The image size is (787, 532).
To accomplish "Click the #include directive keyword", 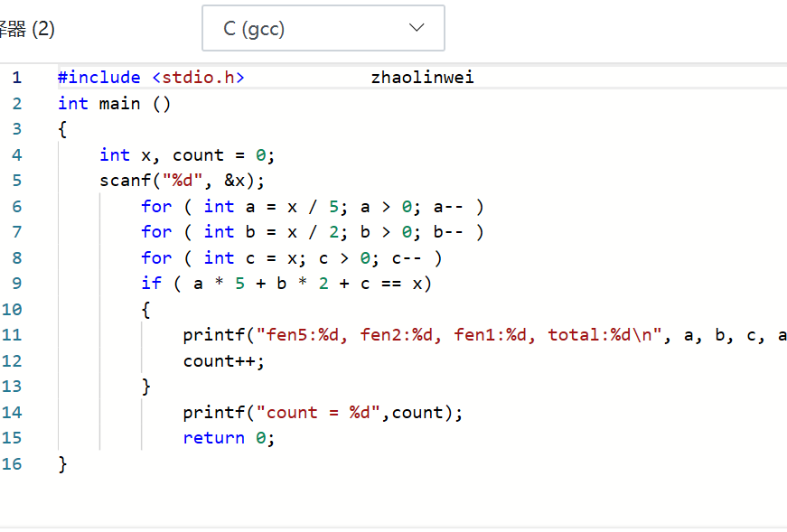I will pos(99,78).
